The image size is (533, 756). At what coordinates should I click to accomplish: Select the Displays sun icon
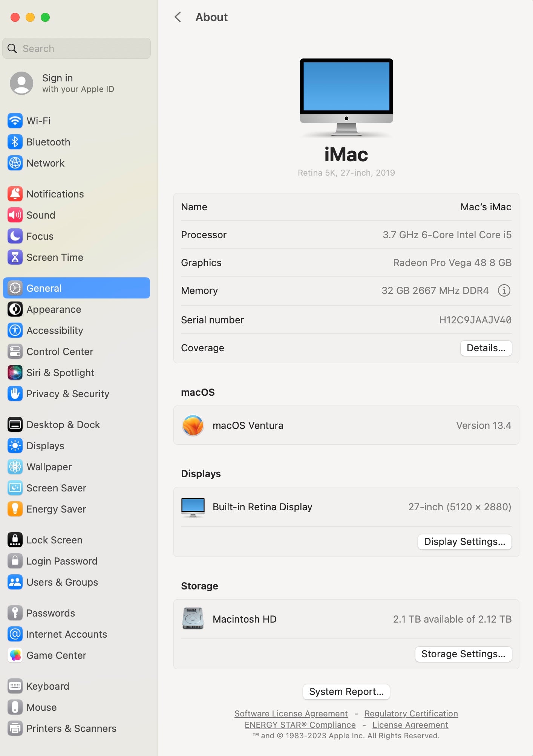[x=15, y=446]
